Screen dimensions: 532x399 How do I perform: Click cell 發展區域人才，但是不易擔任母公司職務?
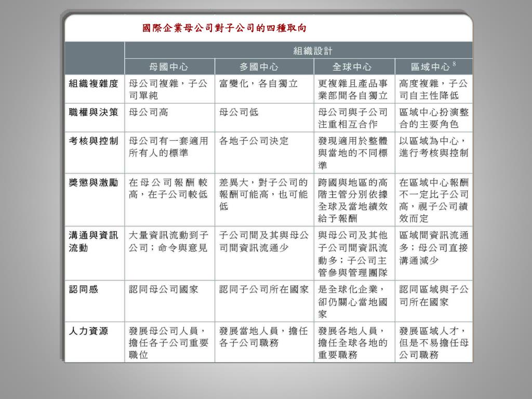434,343
